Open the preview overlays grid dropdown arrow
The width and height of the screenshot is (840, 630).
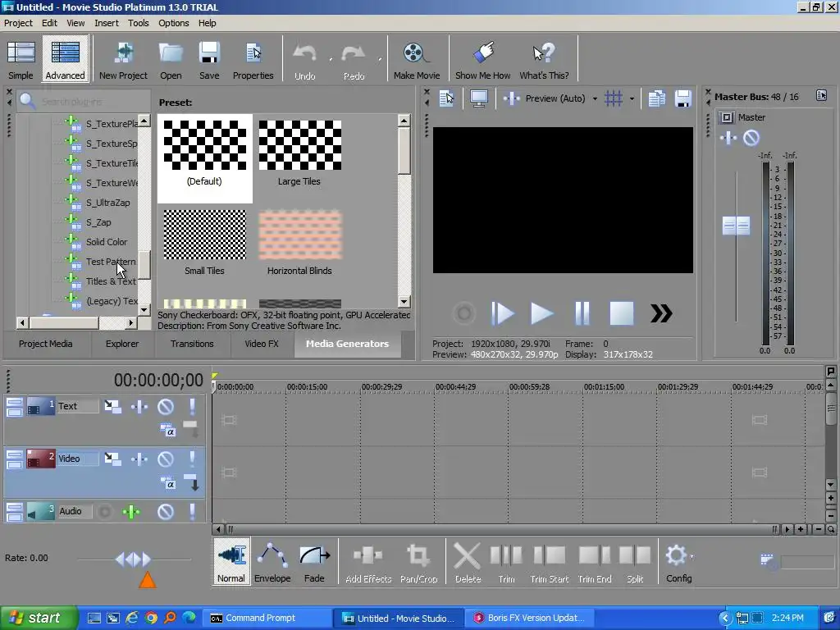[x=632, y=98]
